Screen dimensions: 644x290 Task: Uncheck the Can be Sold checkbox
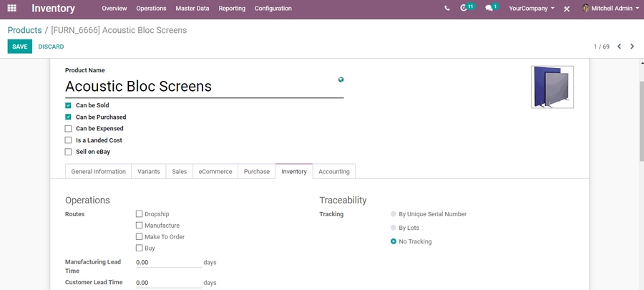pyautogui.click(x=69, y=105)
